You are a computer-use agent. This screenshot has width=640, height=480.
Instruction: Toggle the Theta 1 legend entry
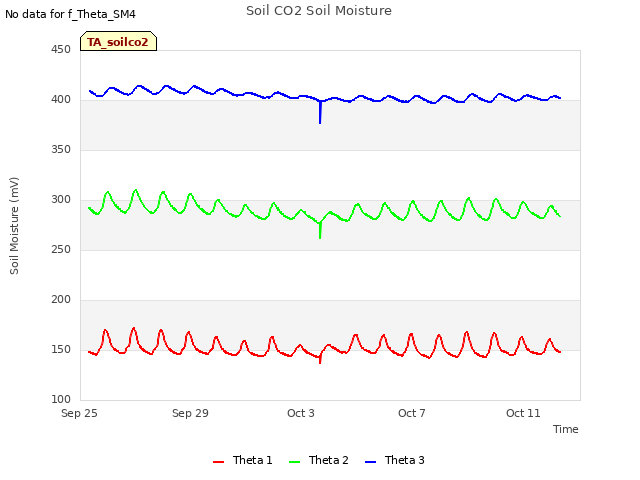pos(242,460)
